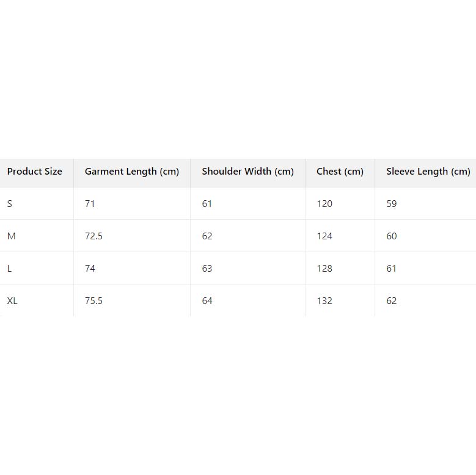Click chest value 120
The height and width of the screenshot is (475, 476).
tap(324, 204)
